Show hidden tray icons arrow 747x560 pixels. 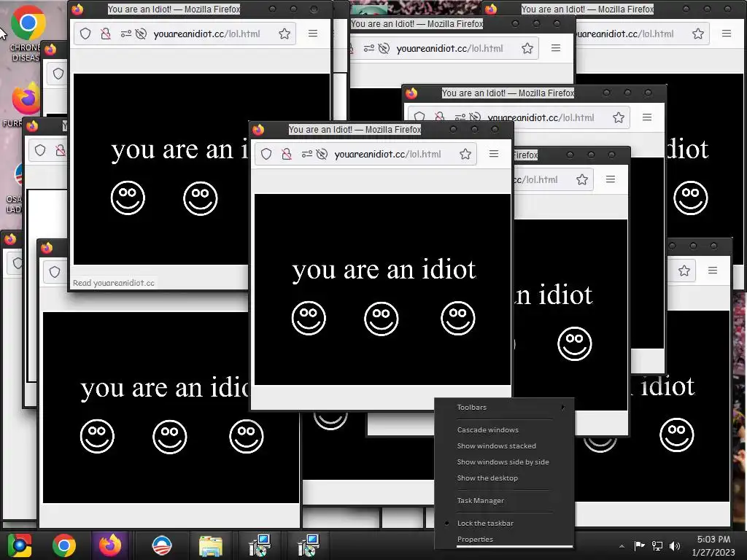[622, 545]
